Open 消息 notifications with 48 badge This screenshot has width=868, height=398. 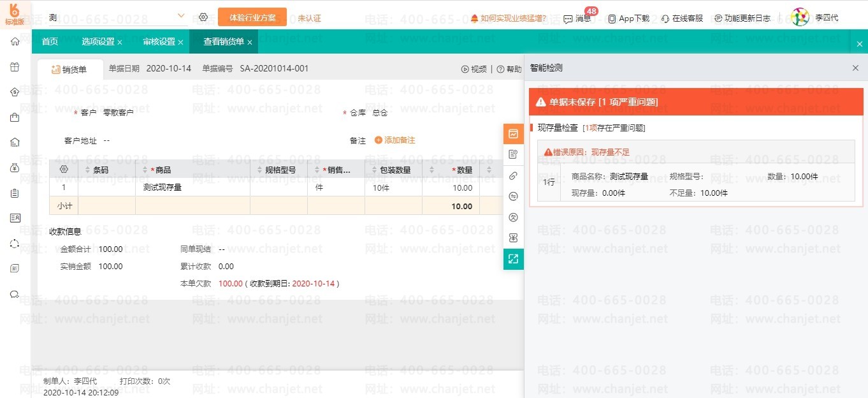(x=577, y=18)
